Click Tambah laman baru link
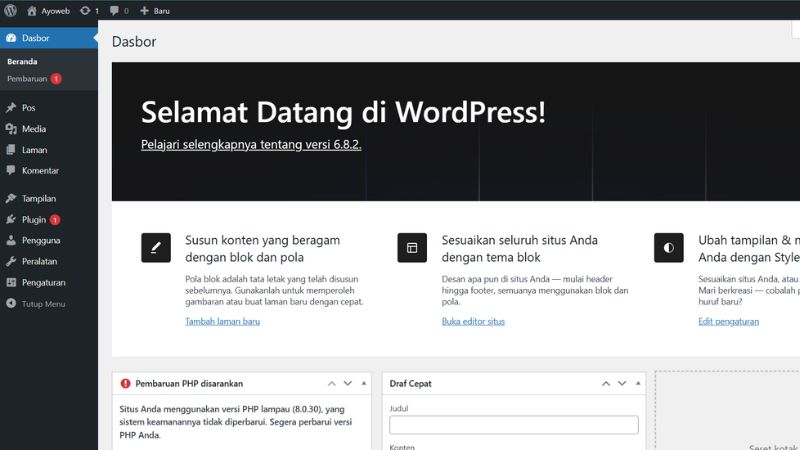 [222, 321]
